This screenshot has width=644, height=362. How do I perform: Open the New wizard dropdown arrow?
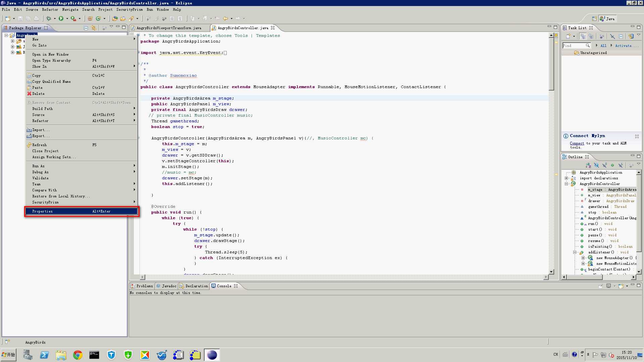click(14, 19)
